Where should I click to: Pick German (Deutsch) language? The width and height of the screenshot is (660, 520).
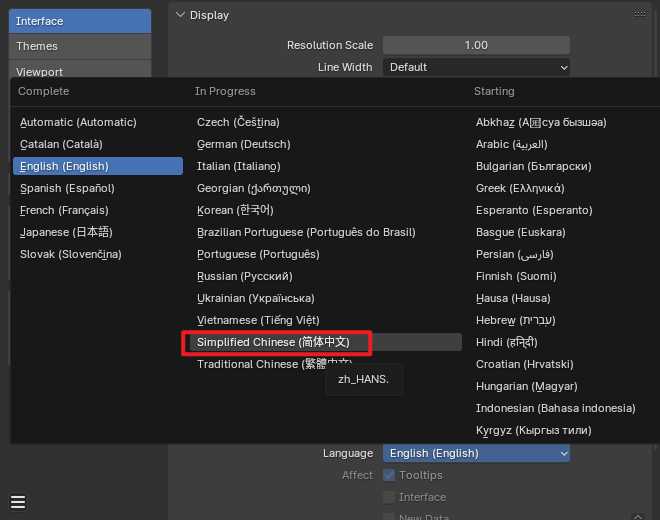click(x=243, y=144)
